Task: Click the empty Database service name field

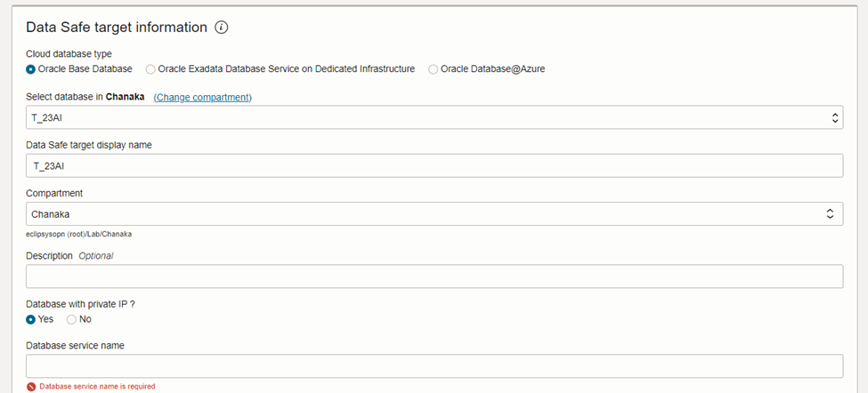Action: click(x=434, y=366)
